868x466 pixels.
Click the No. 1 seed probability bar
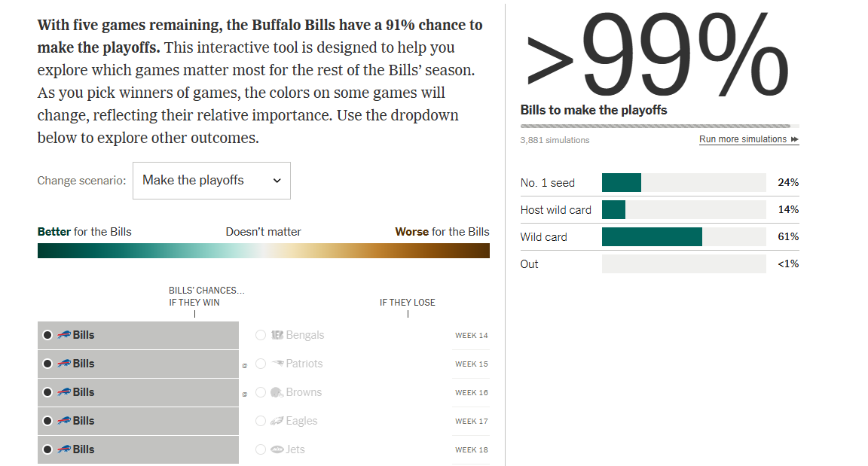(683, 183)
